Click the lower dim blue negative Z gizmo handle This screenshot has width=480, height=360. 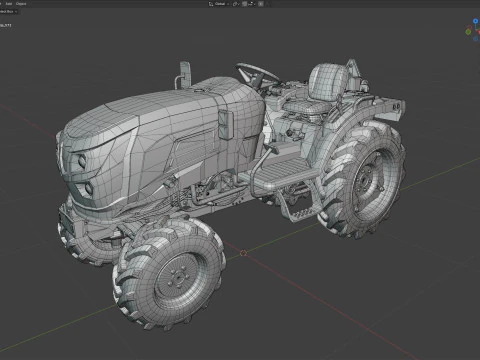point(476,39)
